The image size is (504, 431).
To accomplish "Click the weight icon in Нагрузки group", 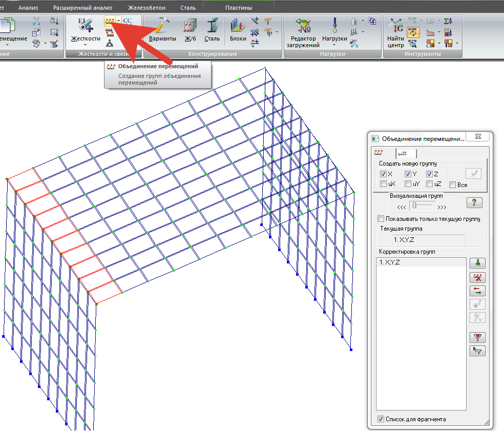I will pyautogui.click(x=354, y=21).
